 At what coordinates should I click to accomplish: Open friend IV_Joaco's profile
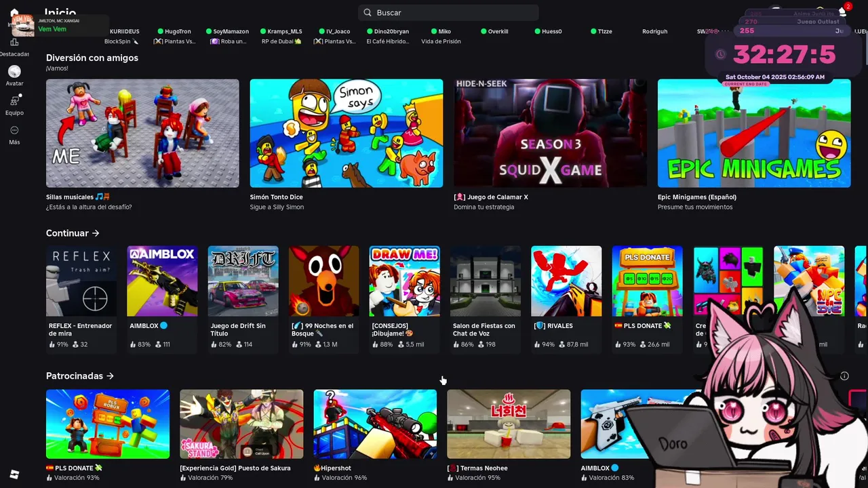pos(334,31)
